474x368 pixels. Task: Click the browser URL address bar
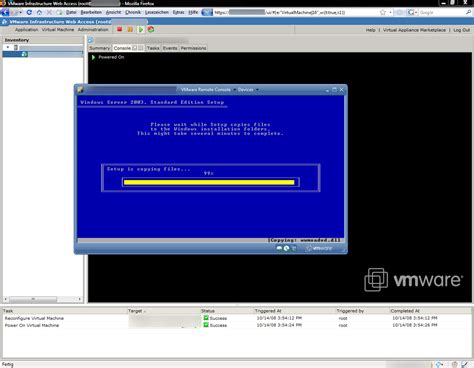(295, 12)
